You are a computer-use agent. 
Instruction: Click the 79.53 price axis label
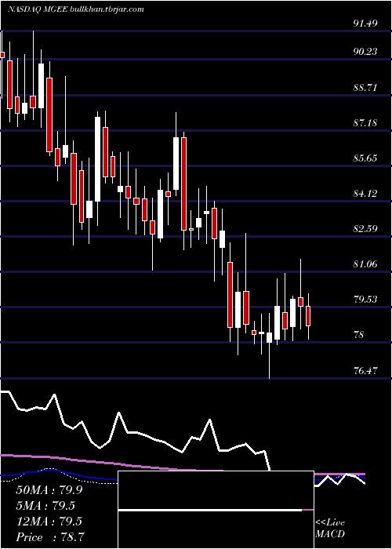click(x=365, y=300)
